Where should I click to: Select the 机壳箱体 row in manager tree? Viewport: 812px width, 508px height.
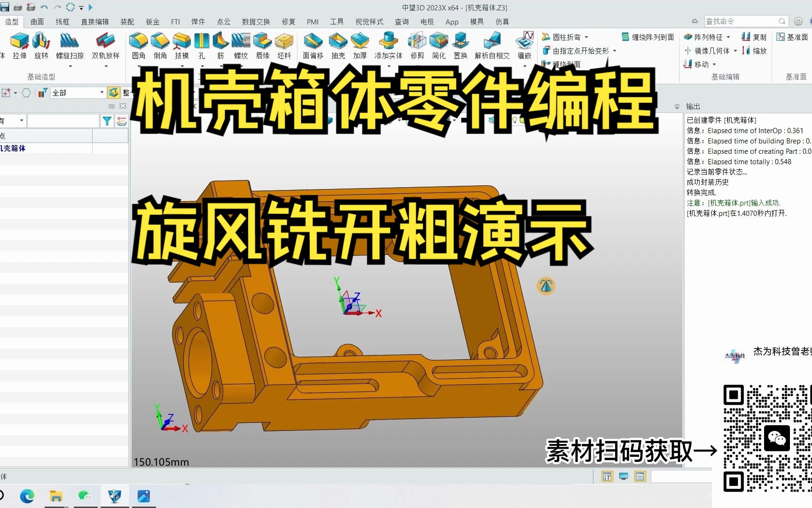(x=46, y=148)
